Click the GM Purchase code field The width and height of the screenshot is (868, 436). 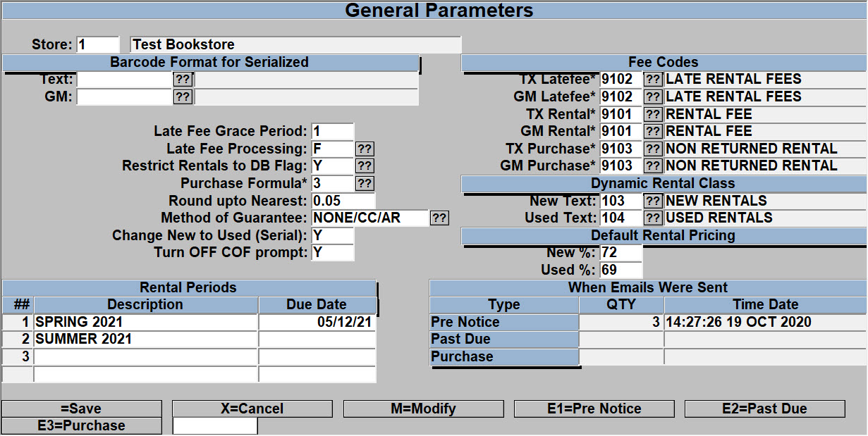(621, 166)
